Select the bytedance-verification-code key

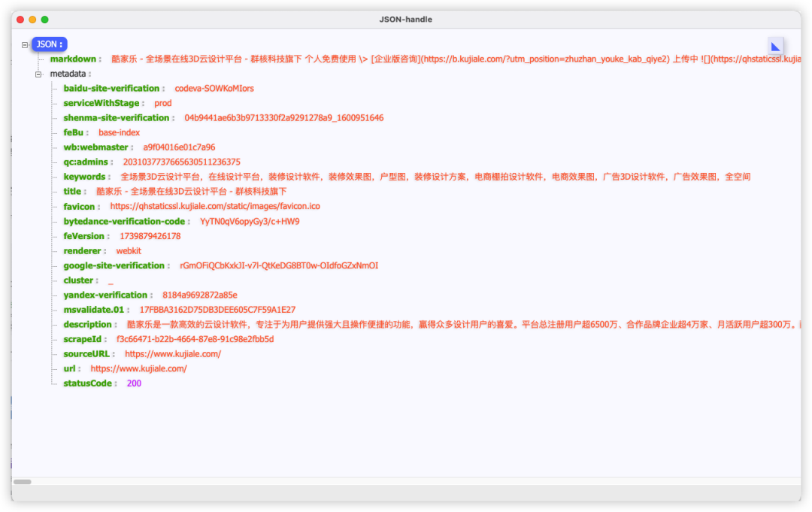point(124,222)
